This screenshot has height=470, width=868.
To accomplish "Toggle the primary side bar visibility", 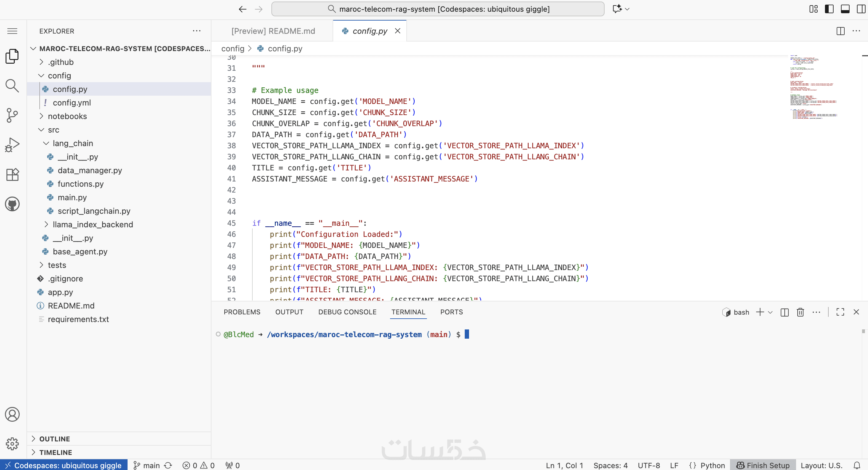I will 829,9.
